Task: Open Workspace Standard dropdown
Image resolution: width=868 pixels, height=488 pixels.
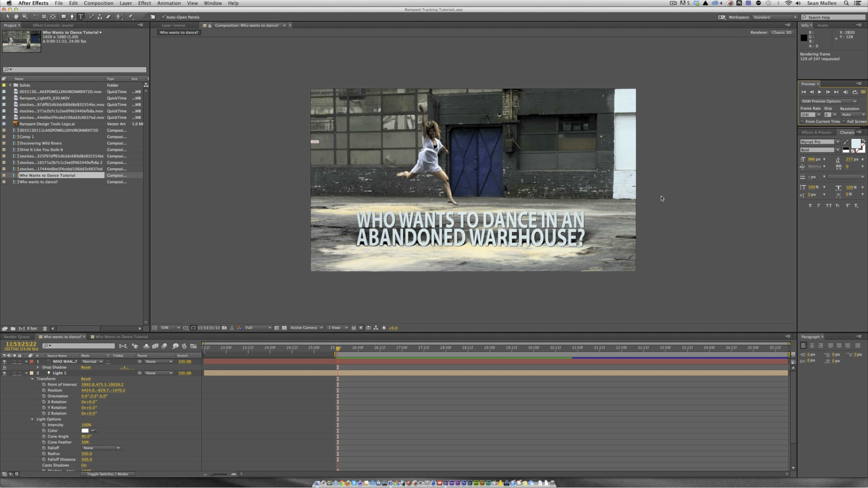Action: [774, 17]
